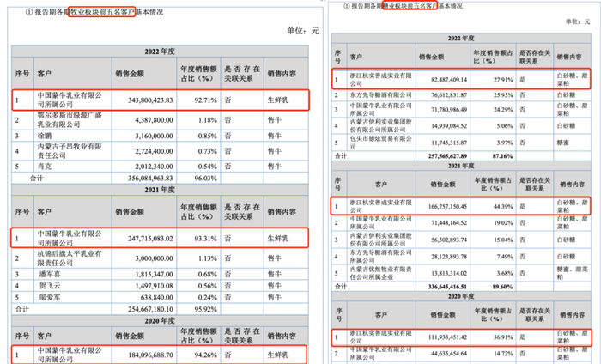Select the 0.24% cell

[x=208, y=297]
